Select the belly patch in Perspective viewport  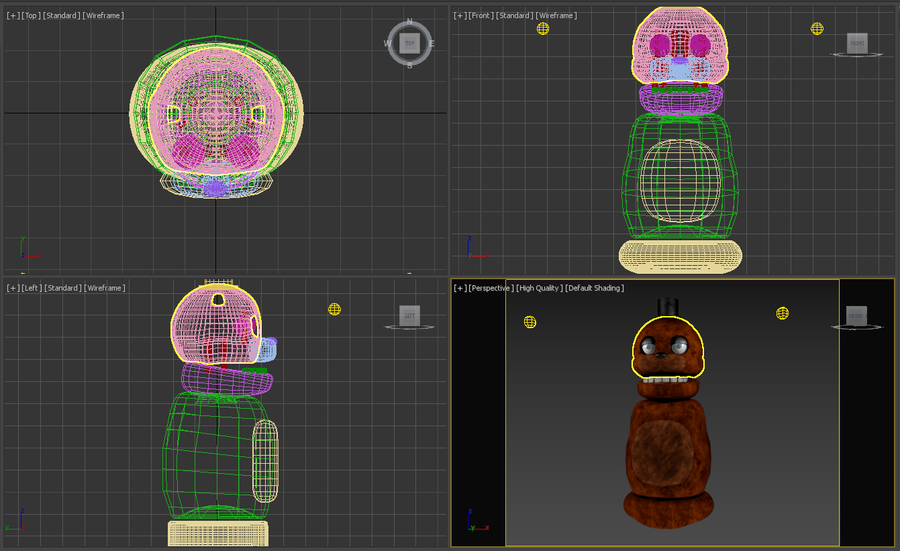pyautogui.click(x=662, y=451)
